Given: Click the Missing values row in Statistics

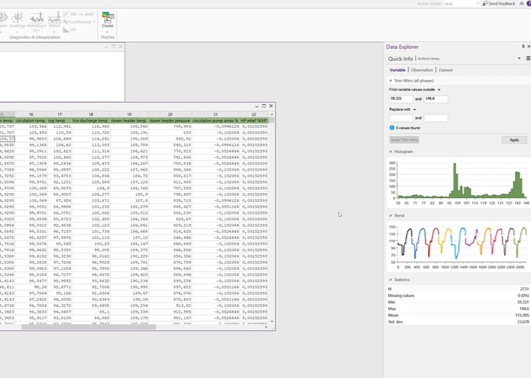Looking at the screenshot, I should [x=459, y=295].
